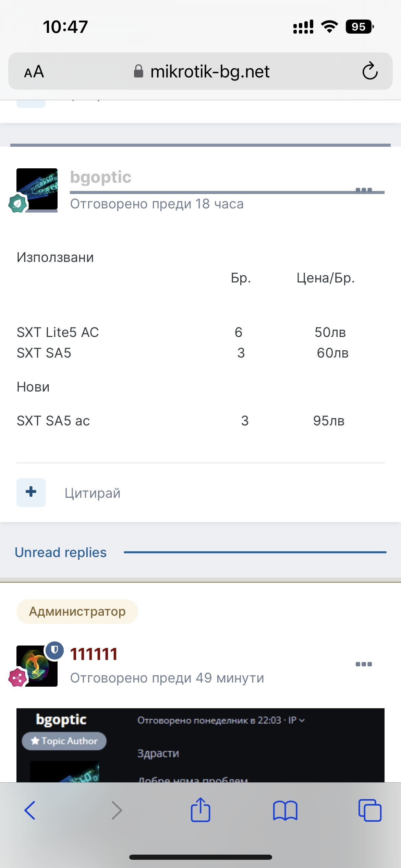Tap the mikrotik-bg.net address bar
401x868 pixels.
click(209, 72)
